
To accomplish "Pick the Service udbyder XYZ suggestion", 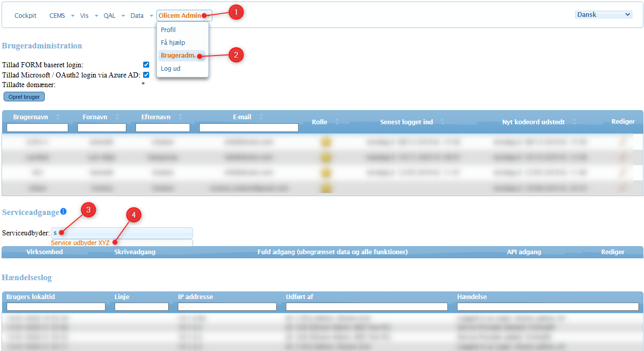I will [81, 243].
